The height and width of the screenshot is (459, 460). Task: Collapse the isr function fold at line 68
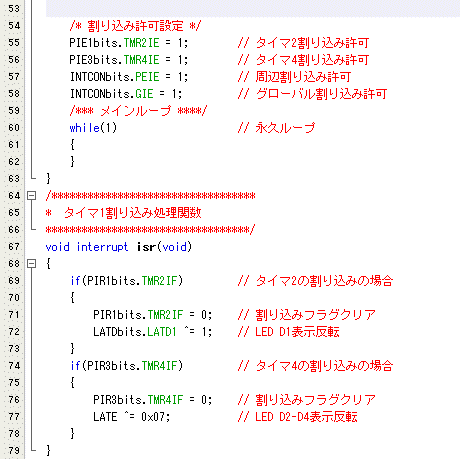pos(31,264)
